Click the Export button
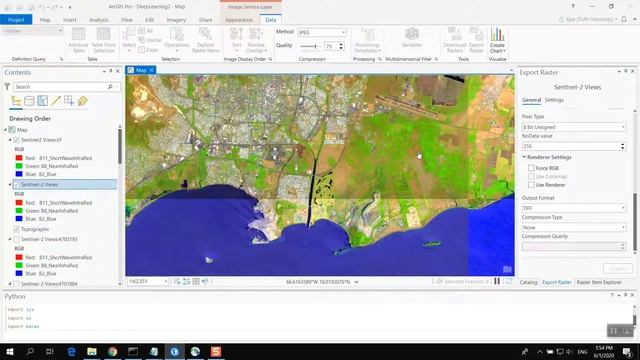The height and width of the screenshot is (360, 640). coord(618,268)
